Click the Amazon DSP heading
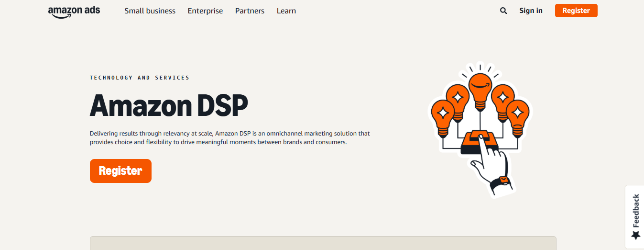The height and width of the screenshot is (250, 644). coord(169,105)
